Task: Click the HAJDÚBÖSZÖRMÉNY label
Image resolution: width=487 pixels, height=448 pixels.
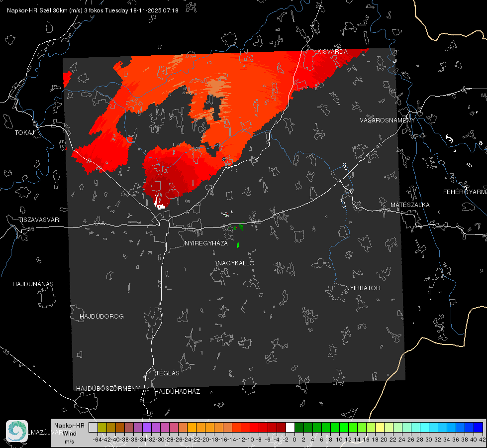Action: pos(108,389)
